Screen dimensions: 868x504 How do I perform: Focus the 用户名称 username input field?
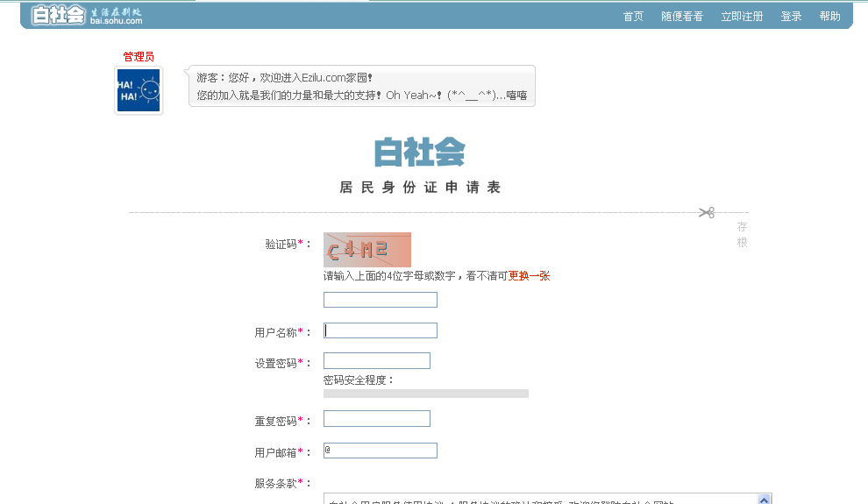coord(381,330)
